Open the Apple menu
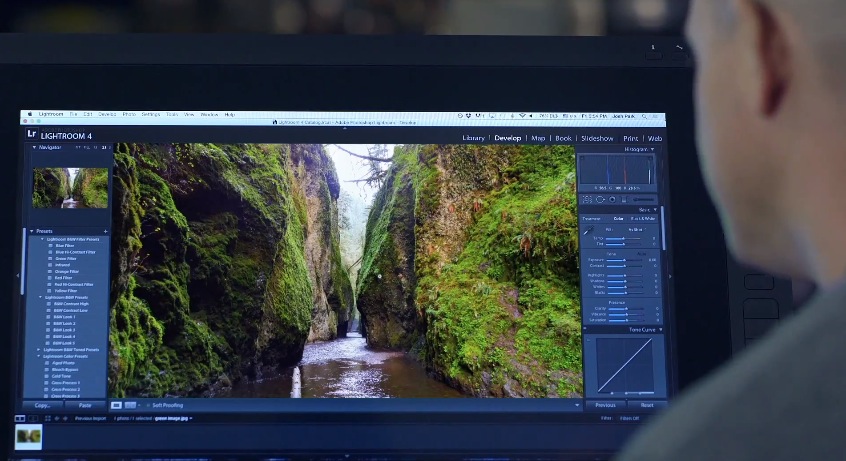Screen dimensions: 846x461 30,114
